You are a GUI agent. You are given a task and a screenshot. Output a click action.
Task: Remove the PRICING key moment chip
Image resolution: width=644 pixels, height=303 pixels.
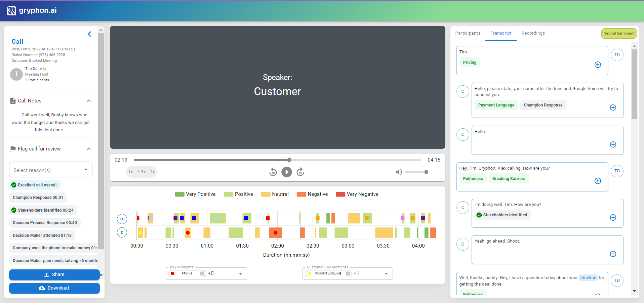pos(202,273)
